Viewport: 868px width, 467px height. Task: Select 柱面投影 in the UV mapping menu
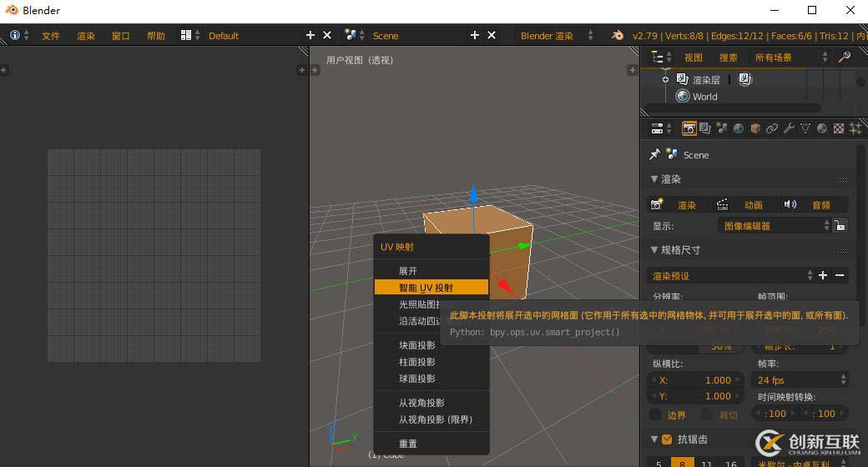click(417, 362)
